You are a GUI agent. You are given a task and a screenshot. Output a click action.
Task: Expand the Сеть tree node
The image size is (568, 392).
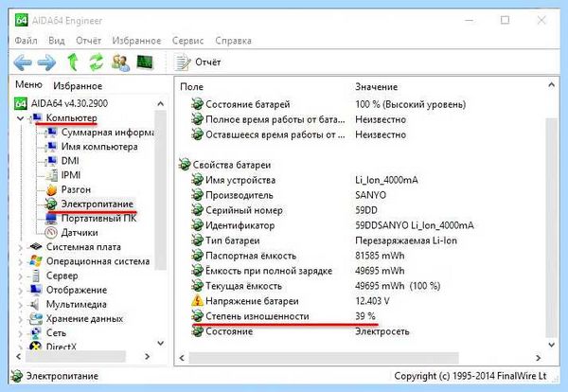pos(20,333)
